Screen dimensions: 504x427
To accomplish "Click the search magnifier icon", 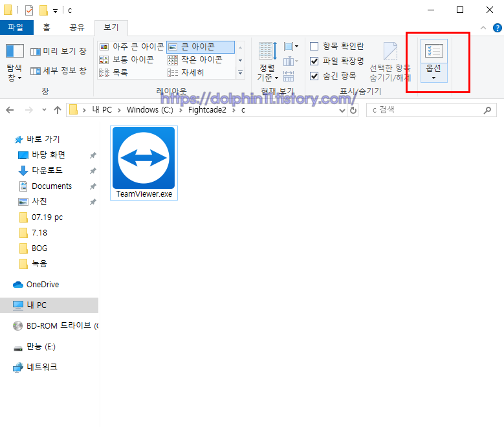I will click(488, 110).
